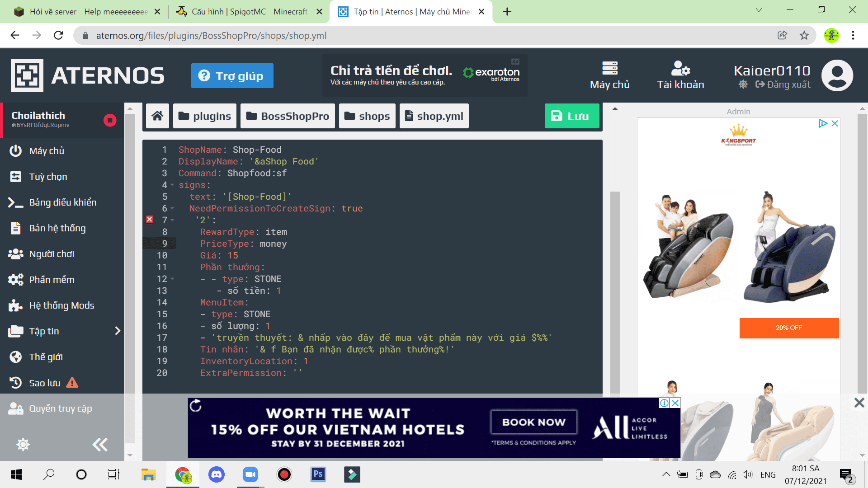Viewport: 868px width, 488px height.
Task: Open Discord from the taskbar
Action: 217,474
